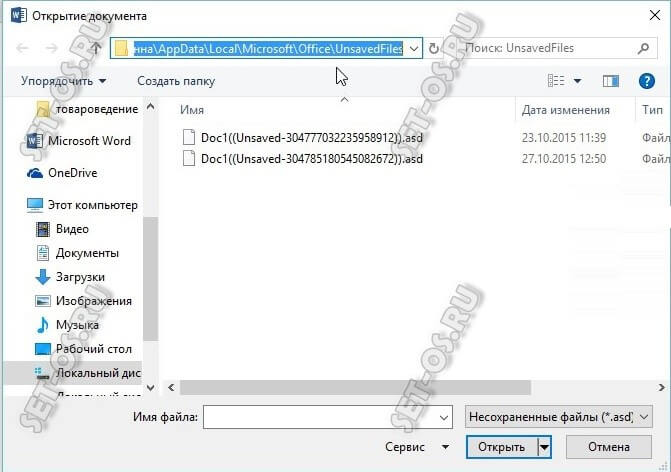Viewport: 671px width, 472px height.
Task: Expand the address bar history dropdown
Action: (414, 48)
